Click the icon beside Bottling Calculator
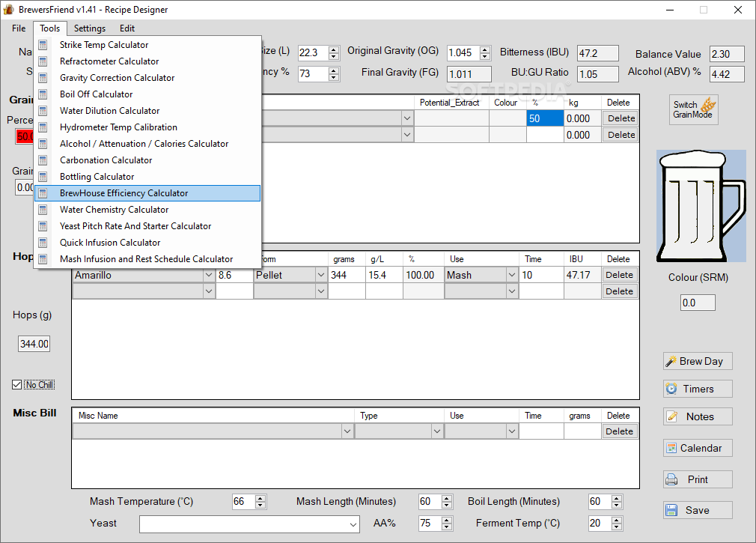Viewport: 756px width, 543px height. (x=43, y=177)
